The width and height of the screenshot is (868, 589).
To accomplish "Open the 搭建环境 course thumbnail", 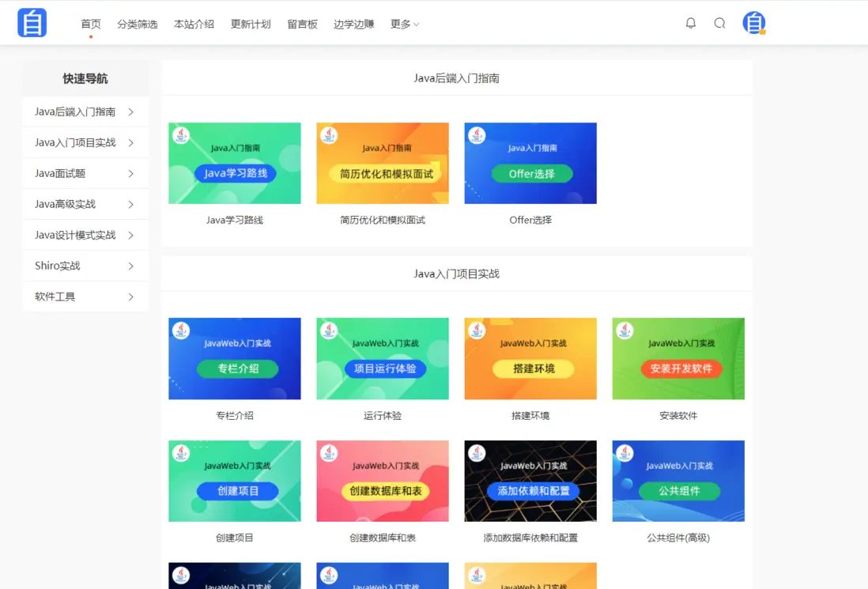I will click(x=530, y=358).
